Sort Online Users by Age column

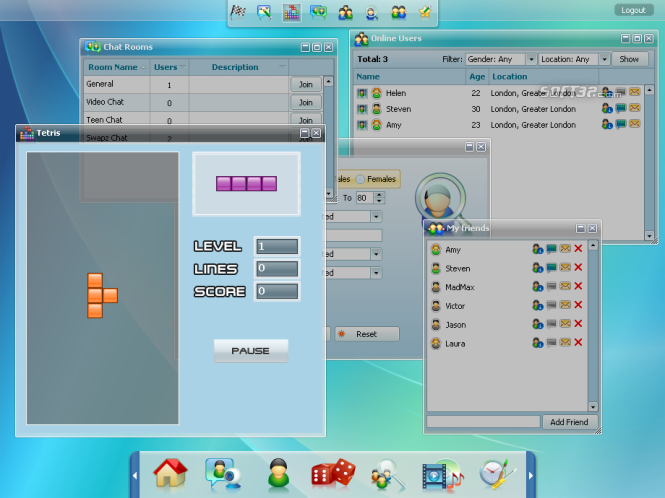[477, 77]
